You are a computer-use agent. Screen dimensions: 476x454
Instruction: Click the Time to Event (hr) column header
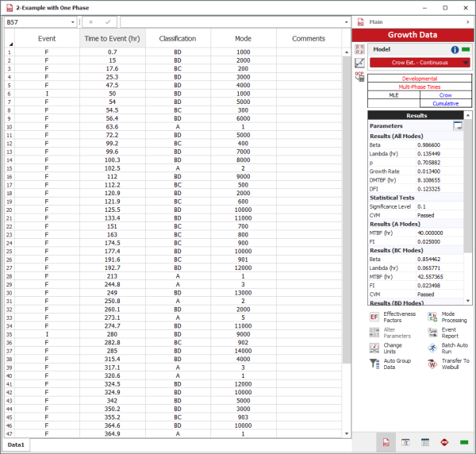point(111,38)
